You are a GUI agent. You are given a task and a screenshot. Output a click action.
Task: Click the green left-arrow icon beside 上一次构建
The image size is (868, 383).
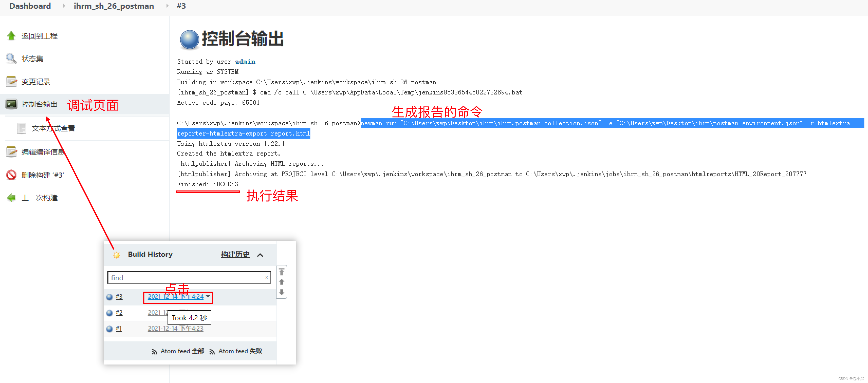(x=11, y=198)
